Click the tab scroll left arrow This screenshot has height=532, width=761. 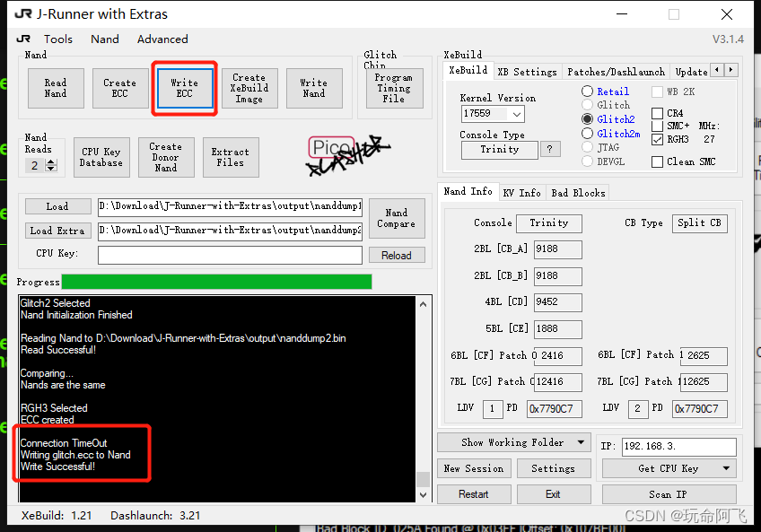click(717, 70)
